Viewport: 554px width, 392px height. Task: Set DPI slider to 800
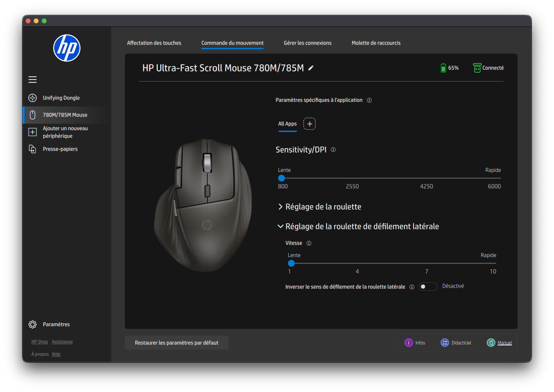tap(282, 178)
